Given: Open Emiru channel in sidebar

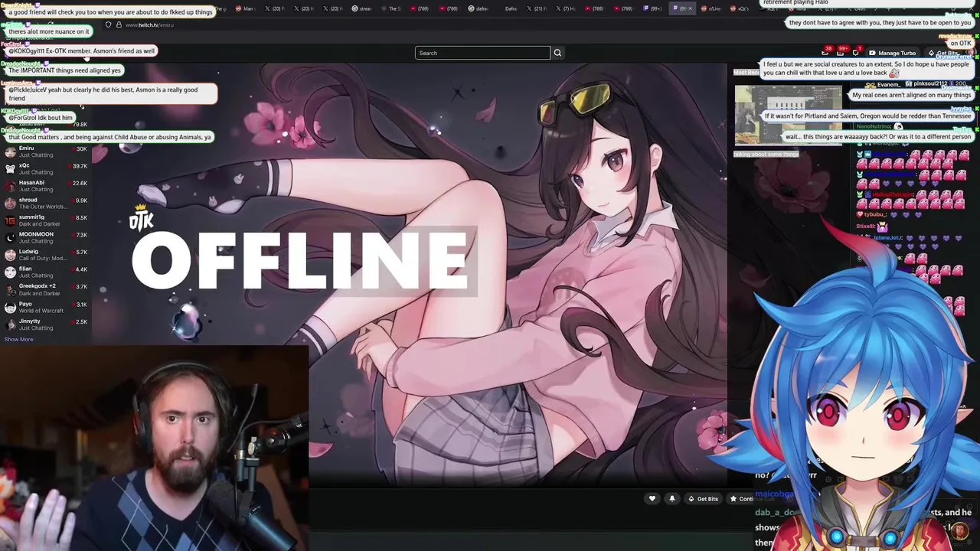Looking at the screenshot, I should [x=46, y=152].
